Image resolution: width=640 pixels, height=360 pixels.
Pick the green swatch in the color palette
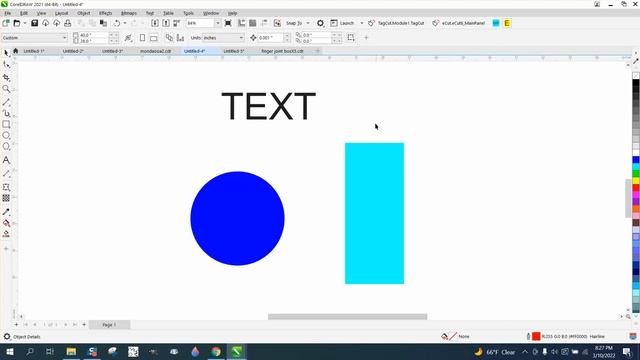coord(636,174)
